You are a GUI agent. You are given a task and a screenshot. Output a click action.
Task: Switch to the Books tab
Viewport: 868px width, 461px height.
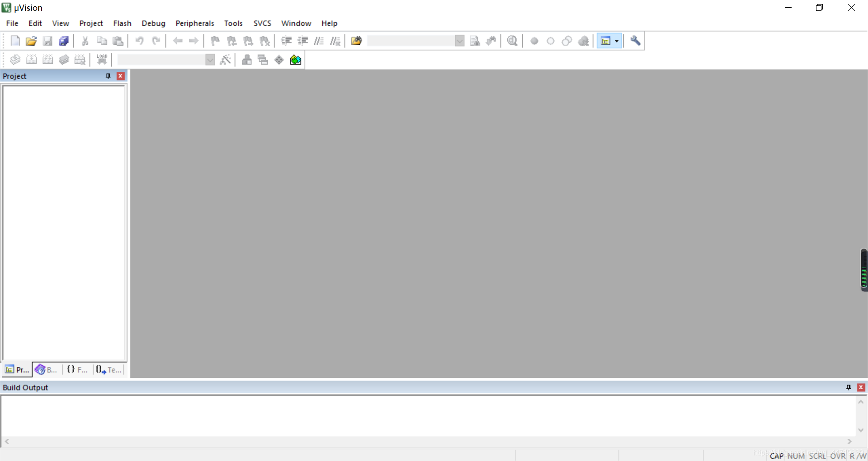click(46, 370)
